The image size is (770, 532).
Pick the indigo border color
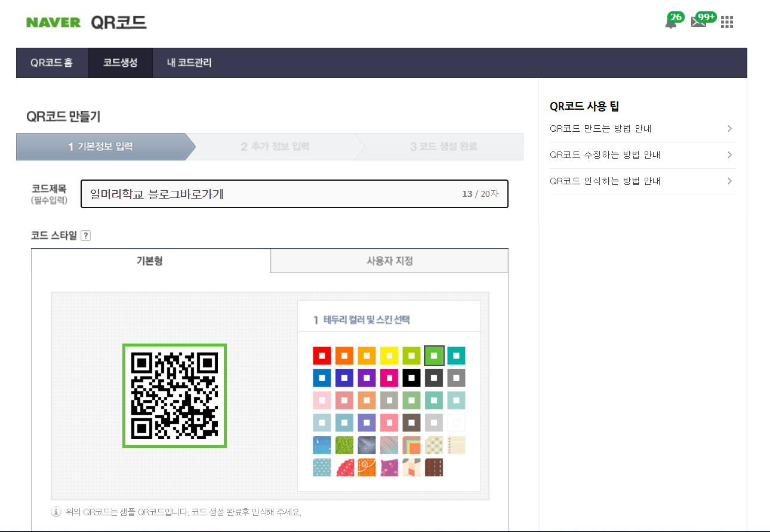point(344,378)
